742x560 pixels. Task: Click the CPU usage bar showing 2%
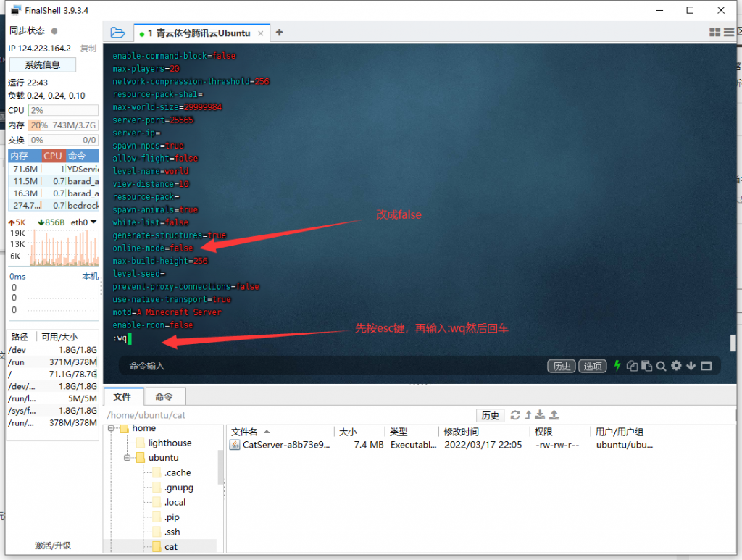point(63,110)
